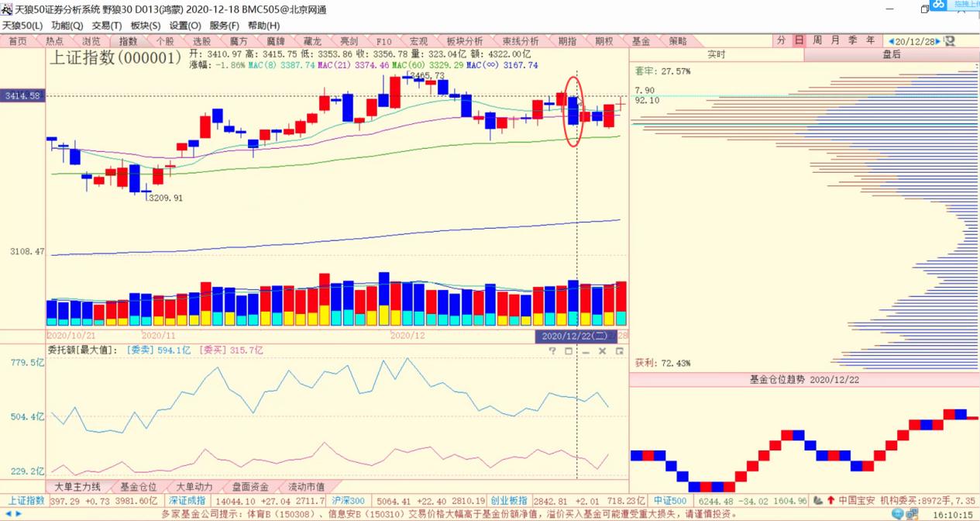This screenshot has height=521, width=980.
Task: Switch to the 板块分析 tab
Action: (465, 41)
